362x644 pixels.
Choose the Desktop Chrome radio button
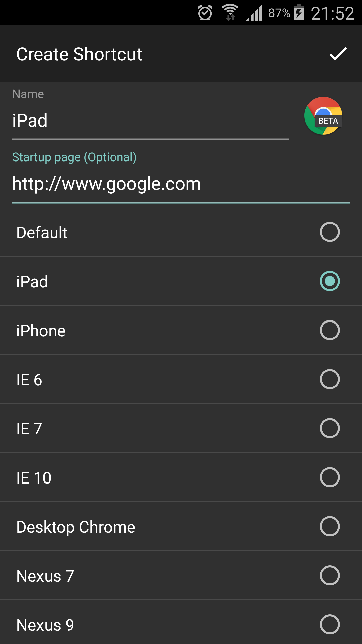pyautogui.click(x=330, y=526)
